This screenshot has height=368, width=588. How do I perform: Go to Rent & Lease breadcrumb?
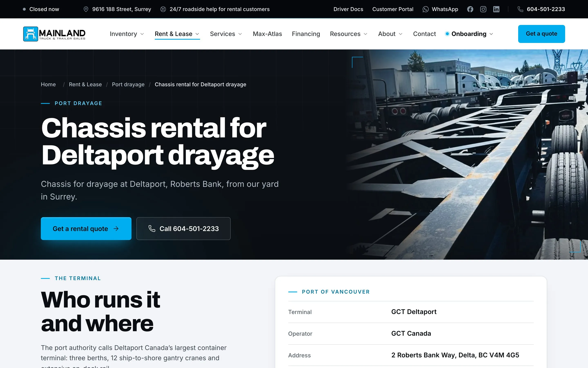(x=85, y=84)
